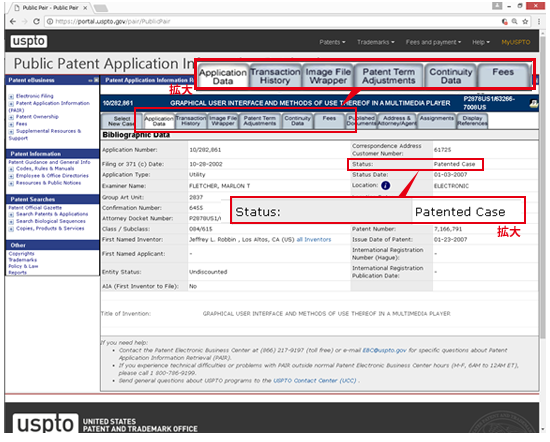This screenshot has width=550, height=442.
Task: Open the Assignments tab
Action: (x=436, y=121)
